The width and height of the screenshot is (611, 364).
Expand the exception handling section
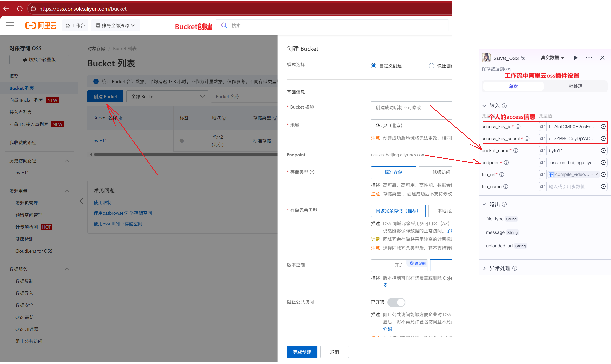pyautogui.click(x=484, y=268)
